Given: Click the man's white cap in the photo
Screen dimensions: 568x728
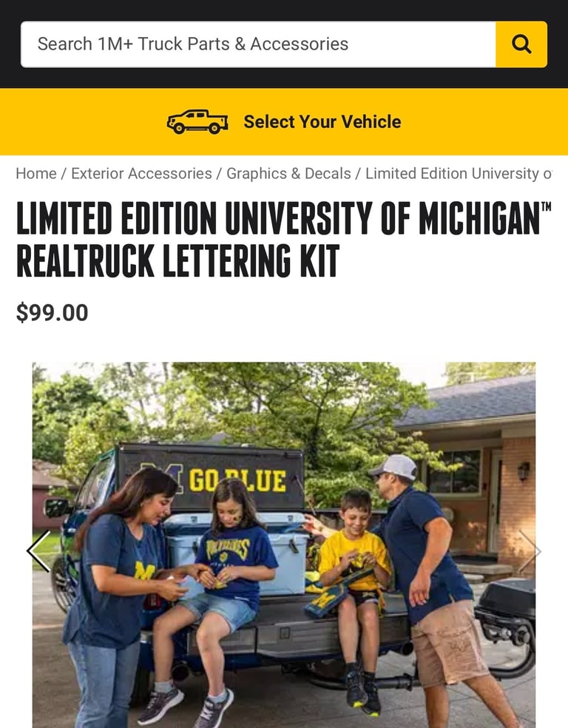Looking at the screenshot, I should 395,467.
